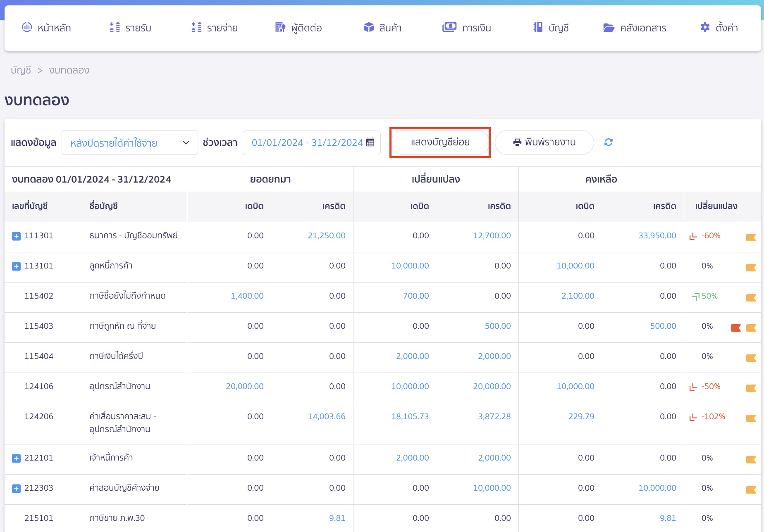Expand account 111301 sub-accounts
Image resolution: width=764 pixels, height=532 pixels.
click(x=16, y=236)
